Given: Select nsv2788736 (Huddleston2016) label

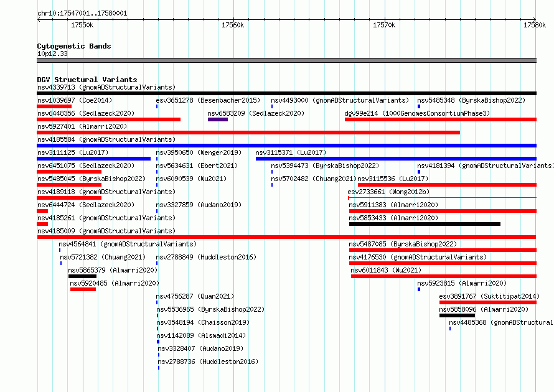Looking at the screenshot, I should tap(208, 362).
